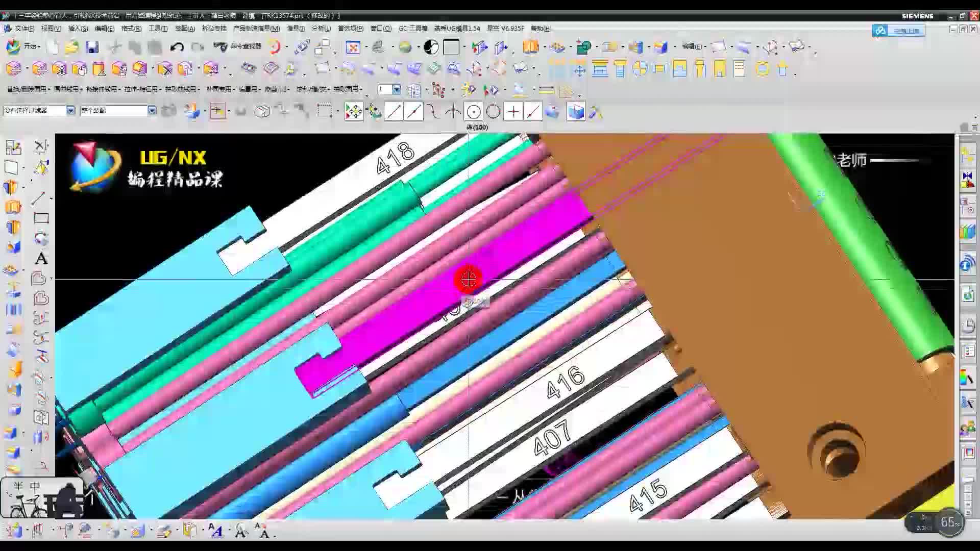Toggle the arc center snap point button

[473, 112]
